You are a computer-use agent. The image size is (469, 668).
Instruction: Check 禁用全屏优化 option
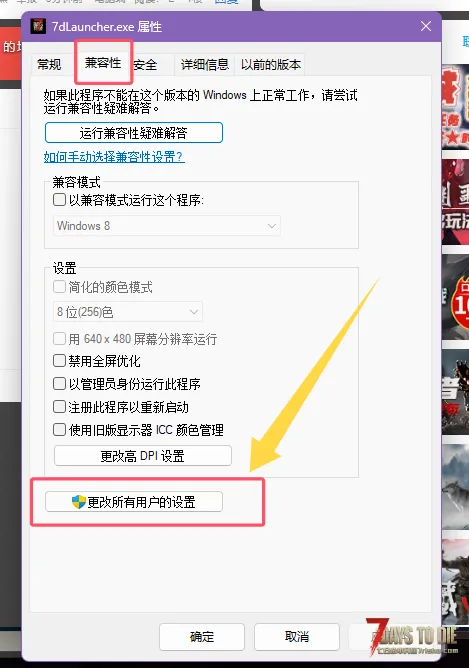coord(59,361)
